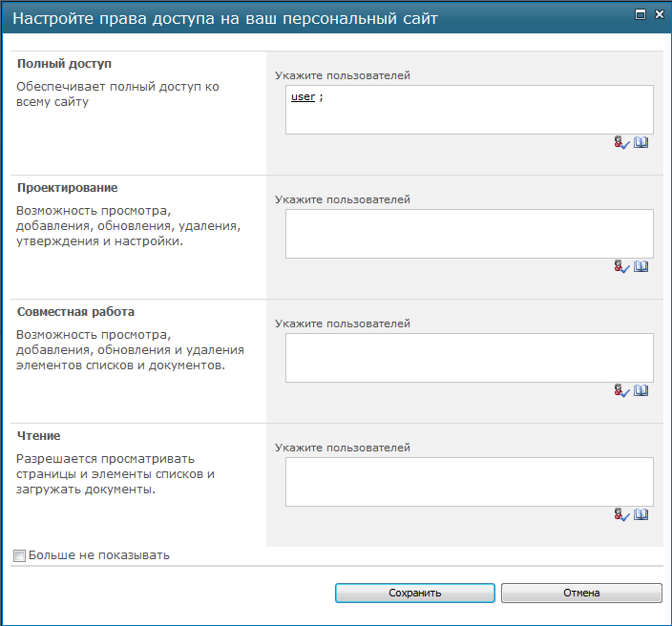Open address book under Чтение field
The height and width of the screenshot is (626, 672).
point(641,514)
